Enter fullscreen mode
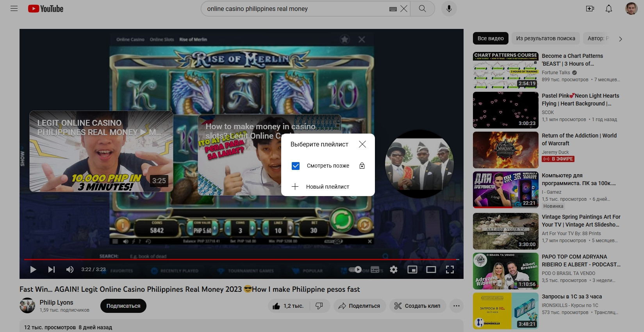Viewport: 644px width, 332px height. [x=450, y=270]
